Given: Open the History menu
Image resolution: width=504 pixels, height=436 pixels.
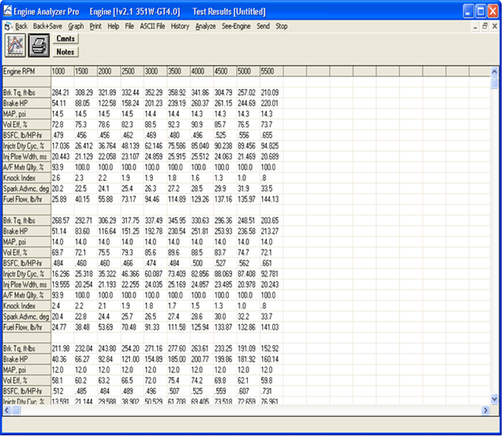Looking at the screenshot, I should [x=180, y=27].
